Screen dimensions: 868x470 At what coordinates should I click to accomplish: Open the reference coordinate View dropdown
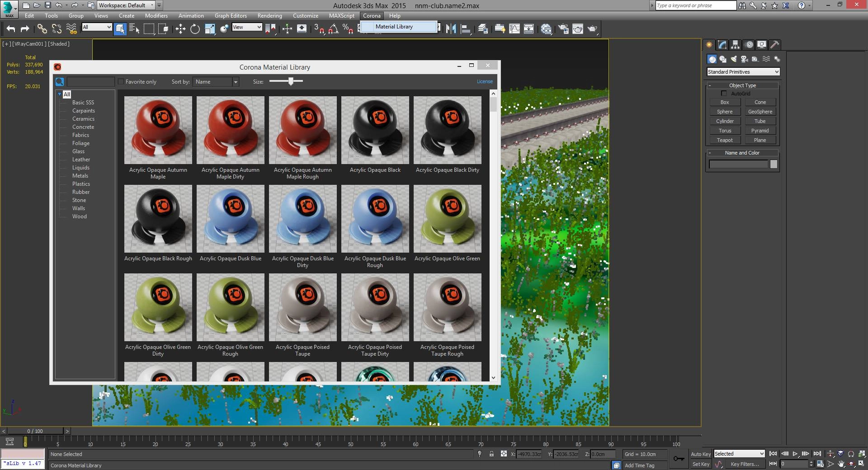[247, 27]
